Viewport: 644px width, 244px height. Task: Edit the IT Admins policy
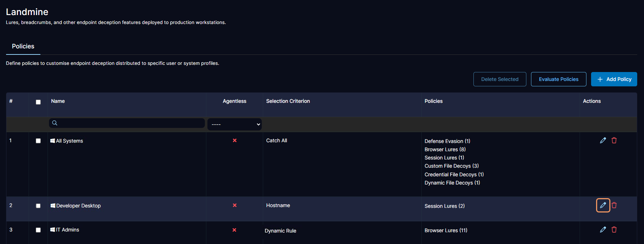click(x=603, y=230)
